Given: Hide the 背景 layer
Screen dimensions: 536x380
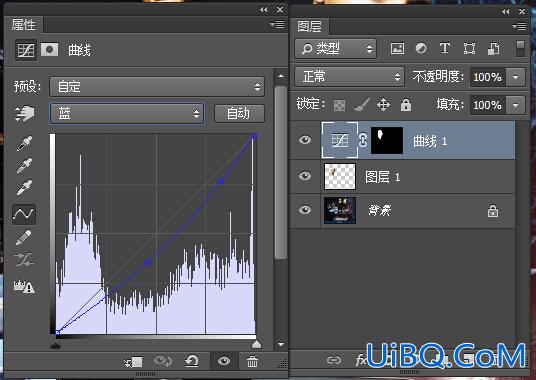Looking at the screenshot, I should coord(305,210).
